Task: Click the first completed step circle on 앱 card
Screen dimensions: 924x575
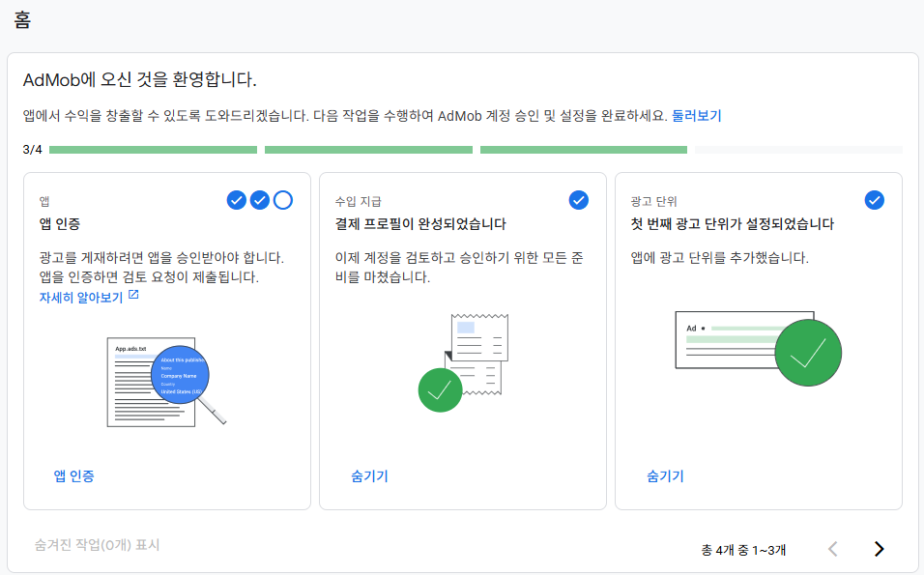Action: coord(236,200)
